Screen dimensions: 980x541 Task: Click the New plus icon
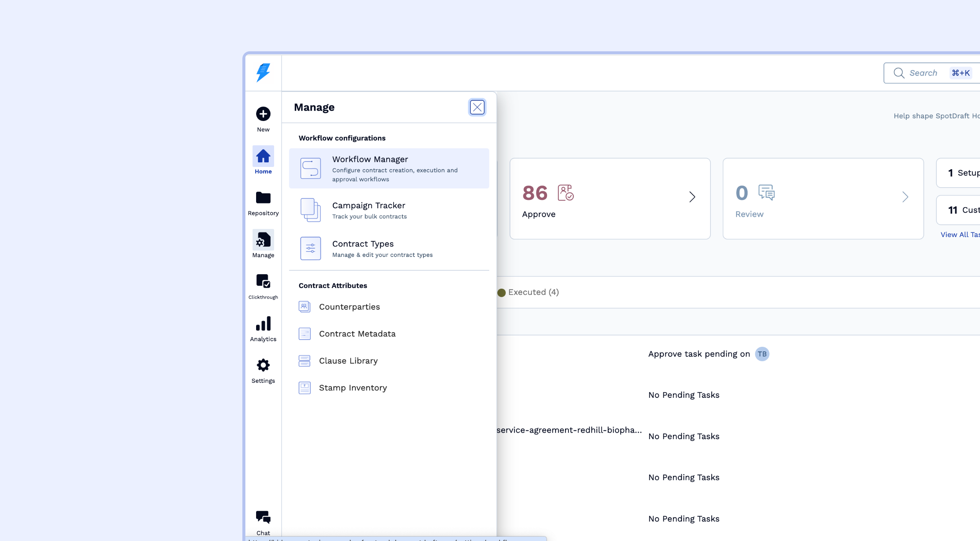(263, 114)
